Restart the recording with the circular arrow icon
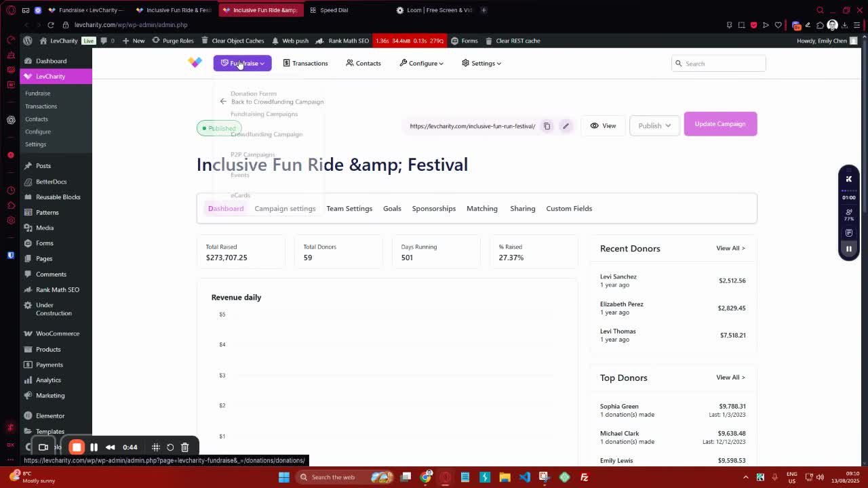This screenshot has width=868, height=488. [170, 447]
